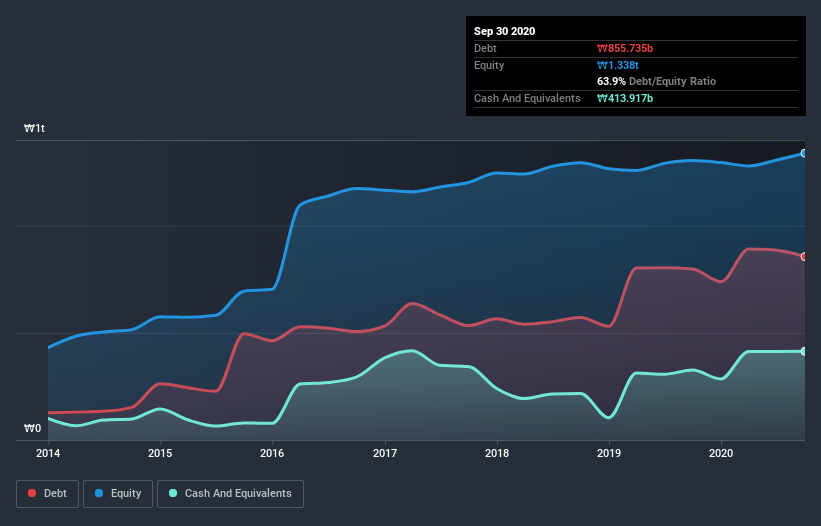Click the Equity label in tooltip

click(x=489, y=65)
